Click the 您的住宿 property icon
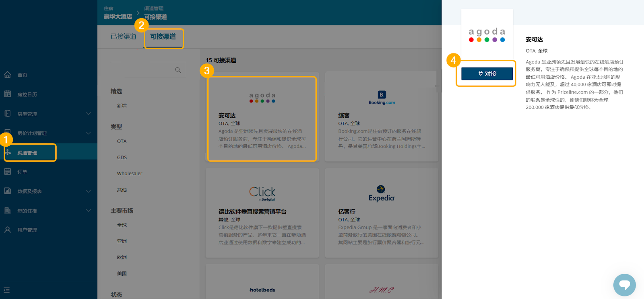This screenshot has width=644, height=299. [x=7, y=210]
